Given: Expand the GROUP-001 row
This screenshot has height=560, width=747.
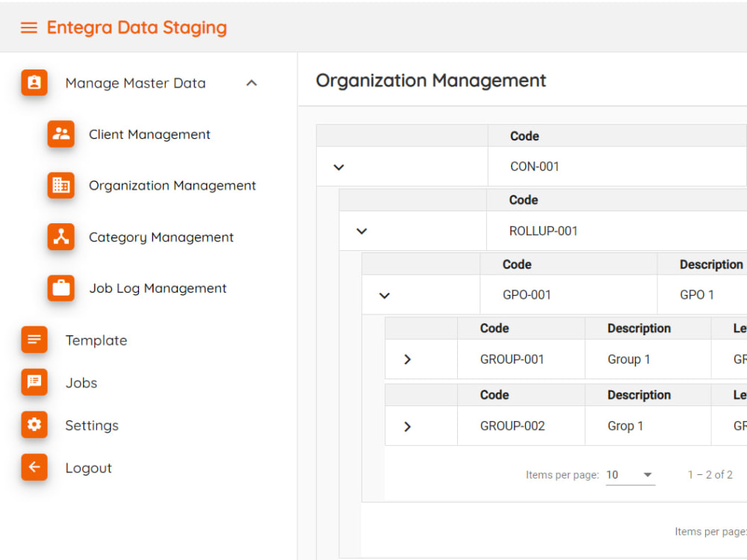Looking at the screenshot, I should 407,360.
